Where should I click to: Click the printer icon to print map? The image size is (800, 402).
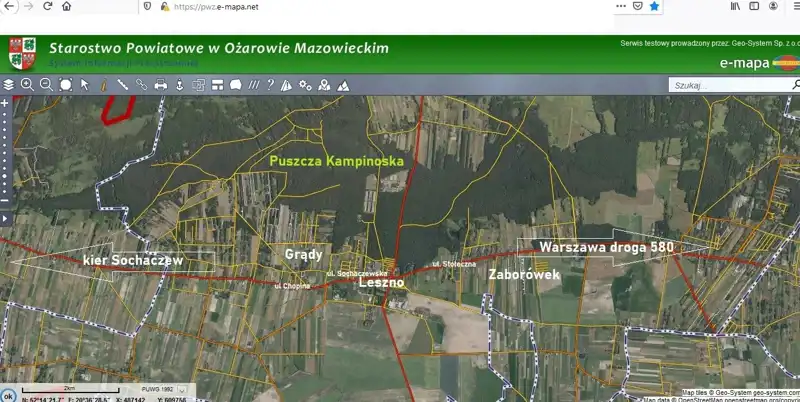point(160,85)
